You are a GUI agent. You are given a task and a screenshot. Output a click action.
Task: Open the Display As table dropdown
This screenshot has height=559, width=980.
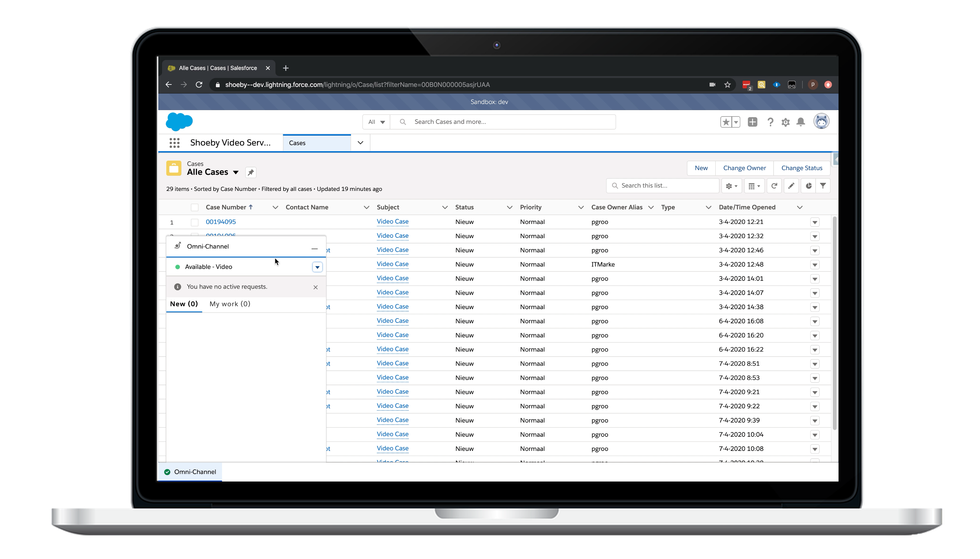(x=754, y=186)
